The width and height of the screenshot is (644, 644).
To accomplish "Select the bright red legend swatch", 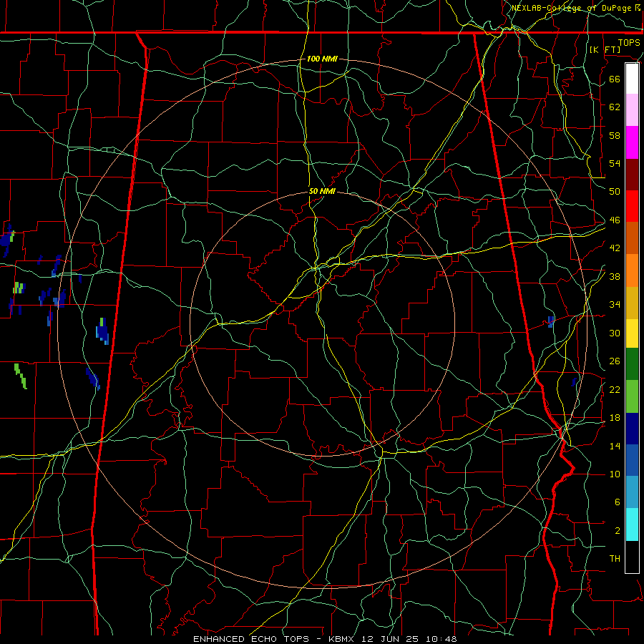I will coord(632,206).
